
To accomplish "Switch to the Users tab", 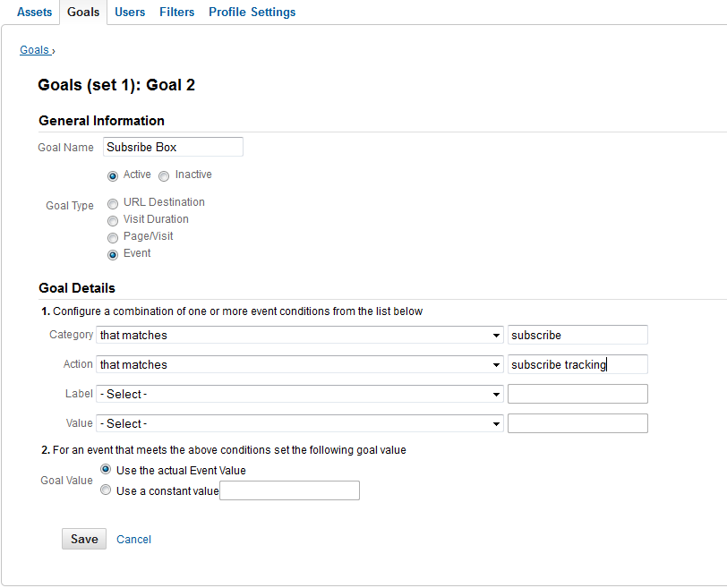I will click(x=130, y=12).
